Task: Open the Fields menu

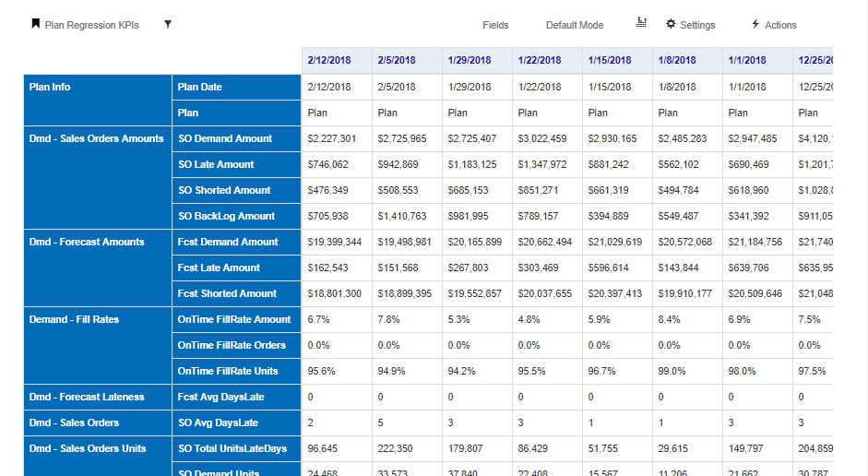Action: (x=495, y=25)
